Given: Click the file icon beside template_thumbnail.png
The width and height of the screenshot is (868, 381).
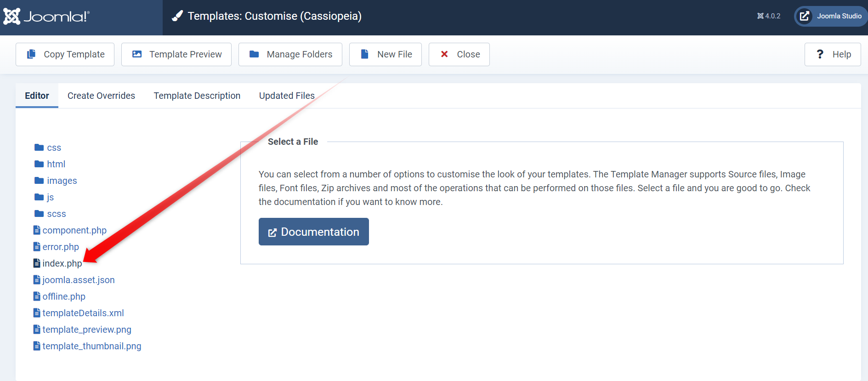Looking at the screenshot, I should coord(37,346).
